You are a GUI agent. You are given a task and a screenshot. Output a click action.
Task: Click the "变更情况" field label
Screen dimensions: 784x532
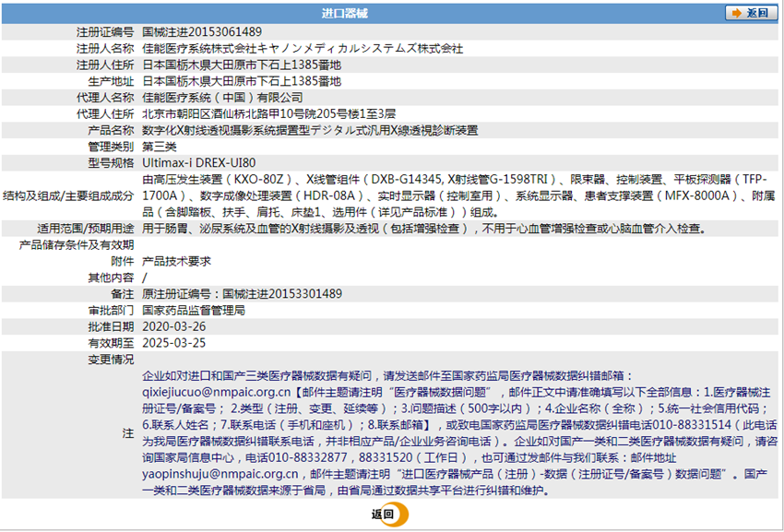coord(111,360)
